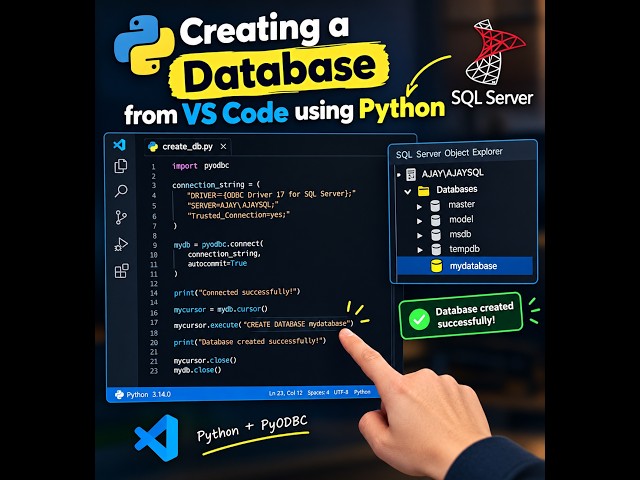Click line number 1 in the gutter
The height and width of the screenshot is (480, 640).
tap(153, 167)
